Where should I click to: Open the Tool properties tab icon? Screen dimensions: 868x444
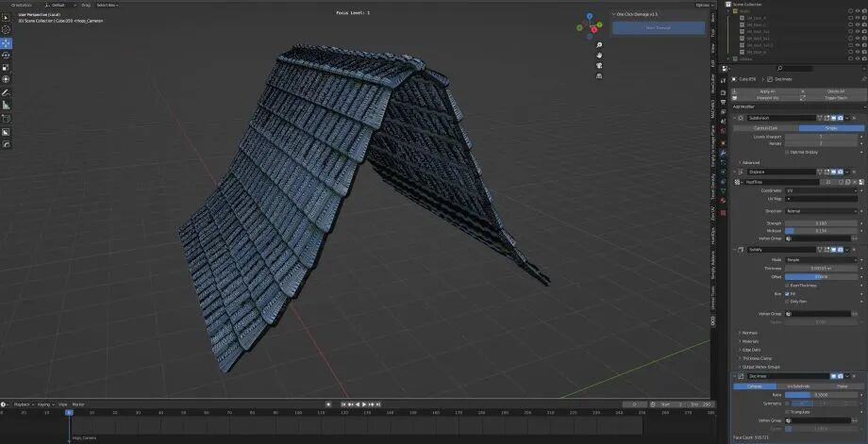[x=723, y=81]
